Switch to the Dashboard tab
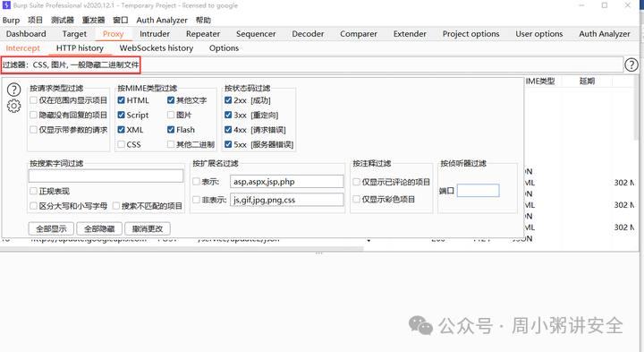 pyautogui.click(x=26, y=34)
